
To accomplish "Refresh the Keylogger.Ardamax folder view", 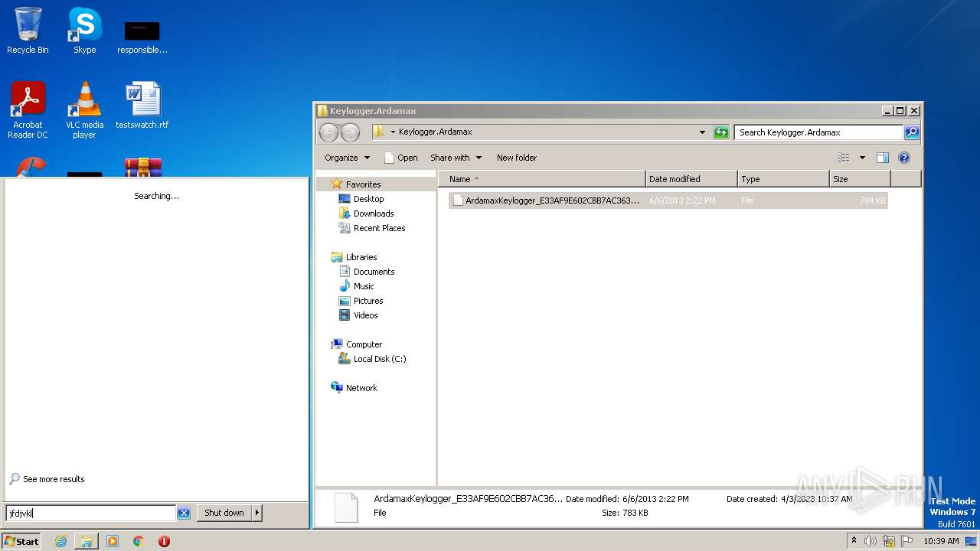I will [x=721, y=132].
